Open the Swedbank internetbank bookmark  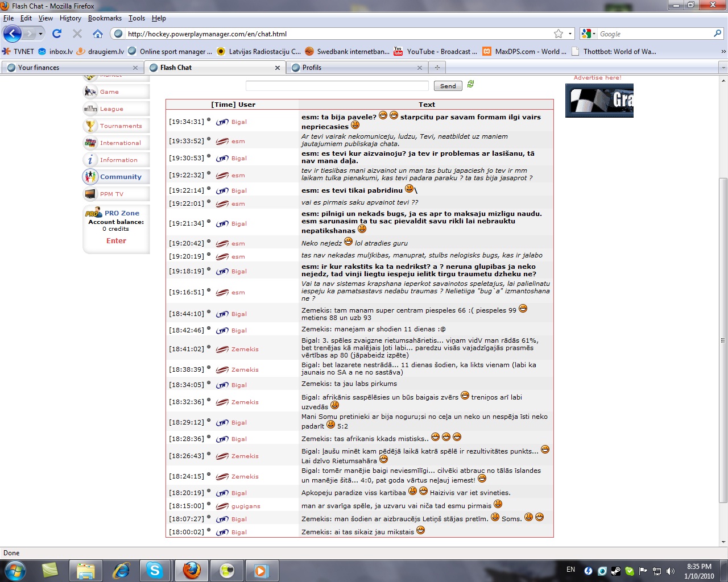348,51
